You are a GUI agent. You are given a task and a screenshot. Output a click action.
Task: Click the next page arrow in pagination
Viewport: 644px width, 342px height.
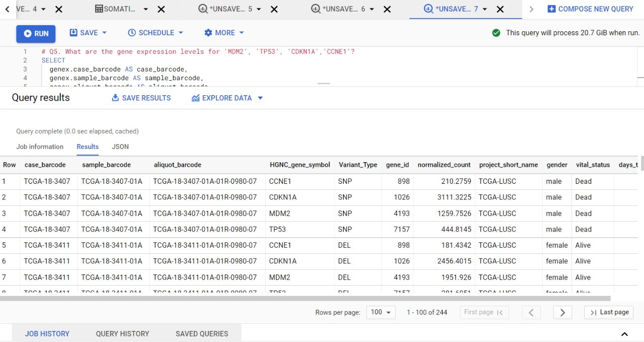tap(562, 312)
